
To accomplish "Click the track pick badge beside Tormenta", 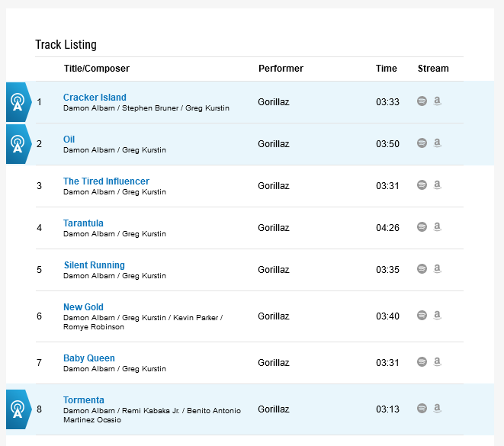I will pyautogui.click(x=18, y=409).
